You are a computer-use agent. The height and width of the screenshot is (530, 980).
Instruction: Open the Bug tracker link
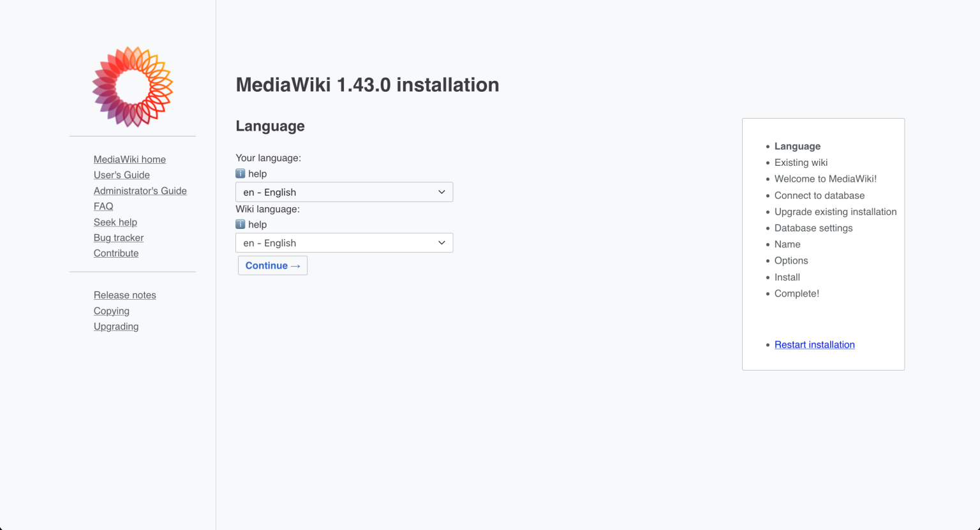pos(119,237)
